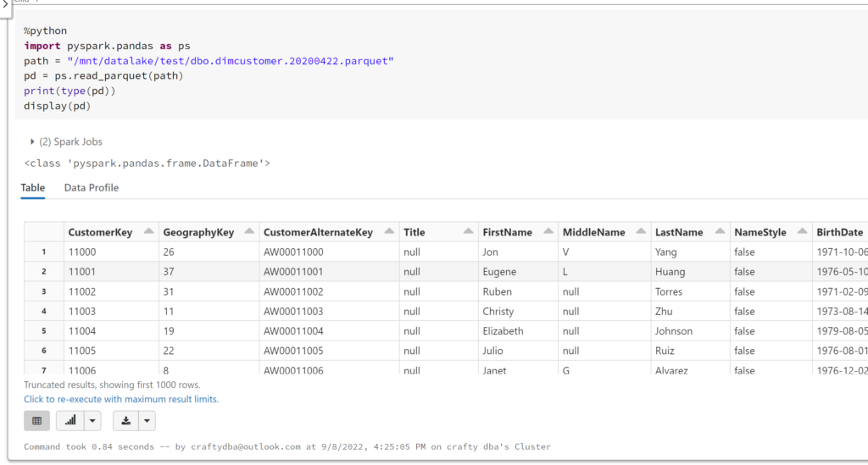Select the bar chart plot icon
868x465 pixels.
coord(70,421)
